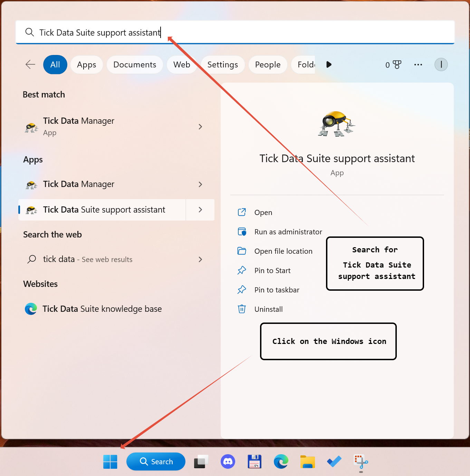
Task: Open the floppy disk app on taskbar
Action: point(255,461)
